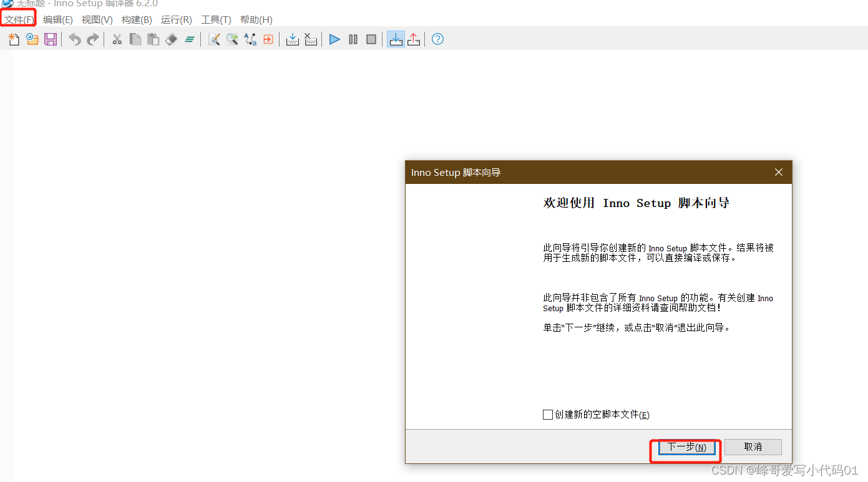This screenshot has height=482, width=868.
Task: Open the 帮助(H) menu
Action: coord(256,19)
